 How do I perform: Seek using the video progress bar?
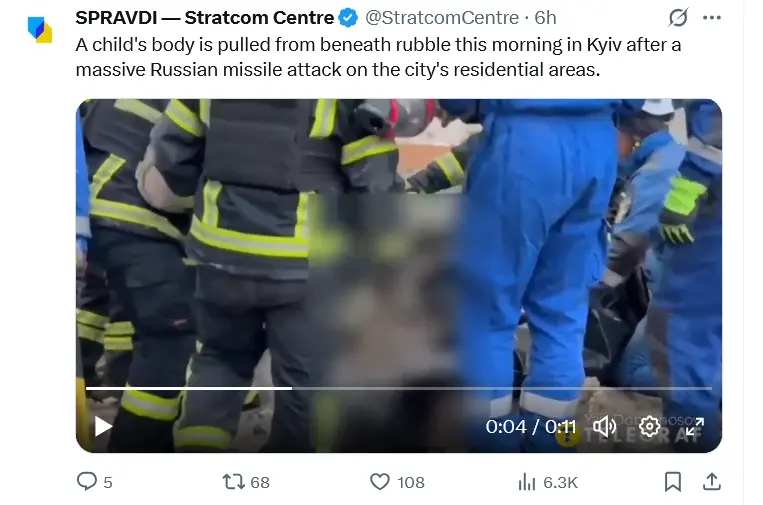tap(399, 388)
